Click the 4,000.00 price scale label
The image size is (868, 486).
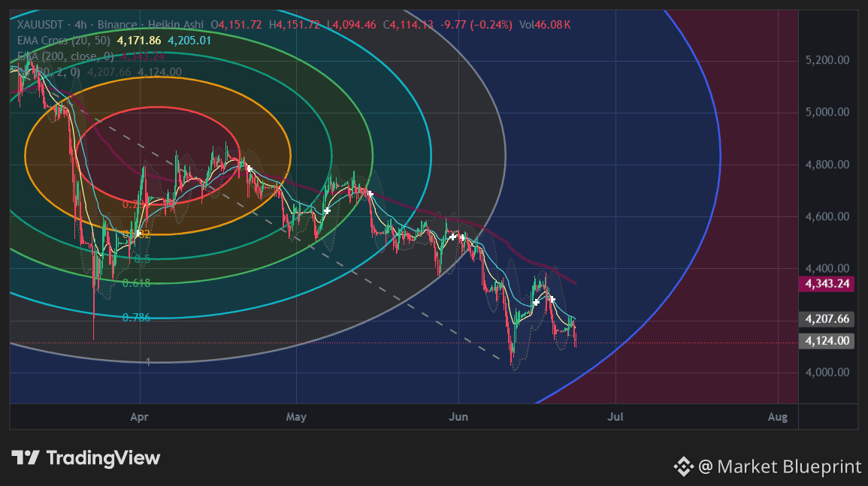827,373
